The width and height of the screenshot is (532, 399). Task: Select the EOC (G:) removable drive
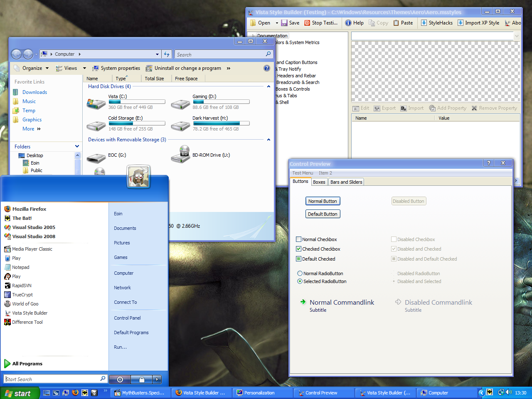(x=106, y=156)
